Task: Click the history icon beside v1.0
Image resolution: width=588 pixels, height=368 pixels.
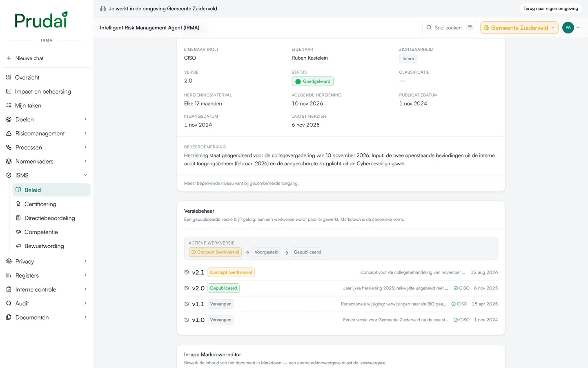Action: click(x=187, y=320)
